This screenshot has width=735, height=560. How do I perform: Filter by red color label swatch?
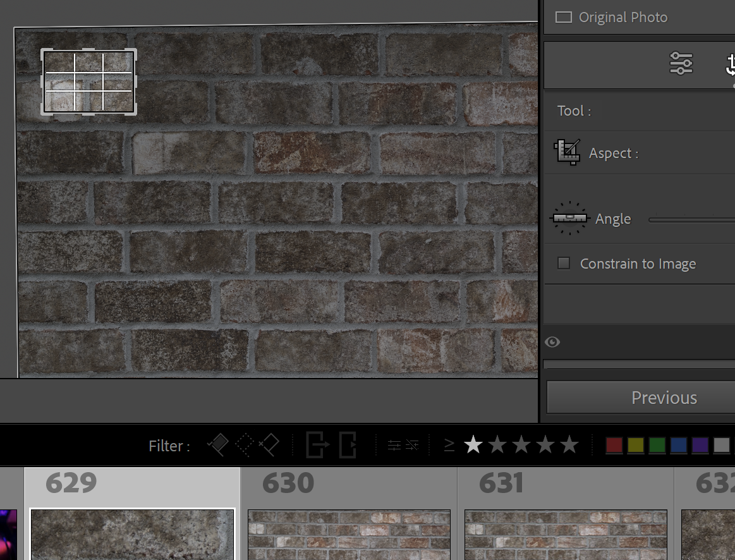coord(614,446)
